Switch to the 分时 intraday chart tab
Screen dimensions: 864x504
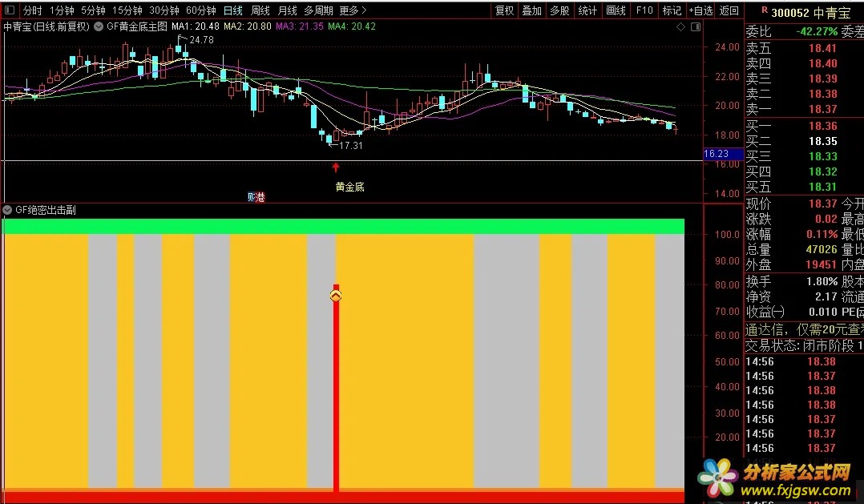(33, 10)
